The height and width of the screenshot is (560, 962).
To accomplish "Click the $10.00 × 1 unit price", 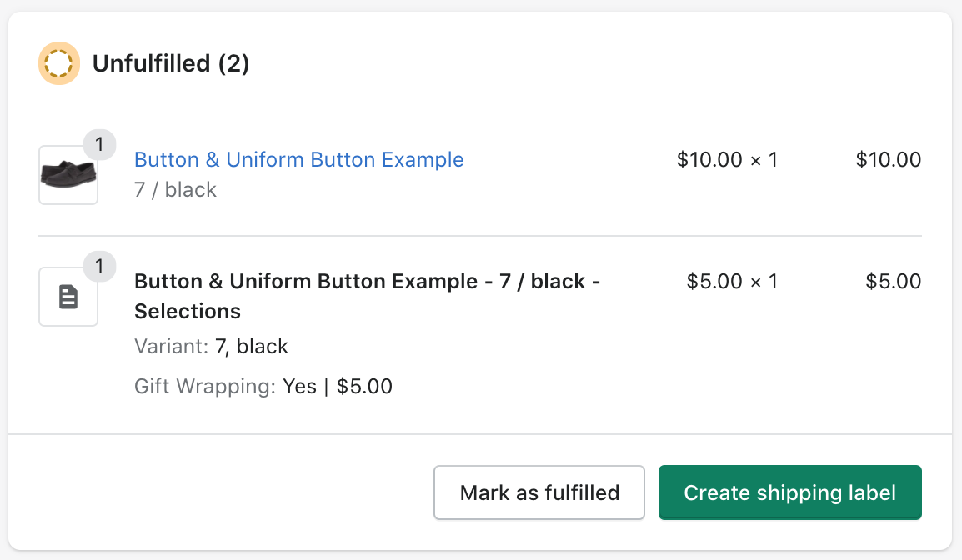I will click(727, 159).
